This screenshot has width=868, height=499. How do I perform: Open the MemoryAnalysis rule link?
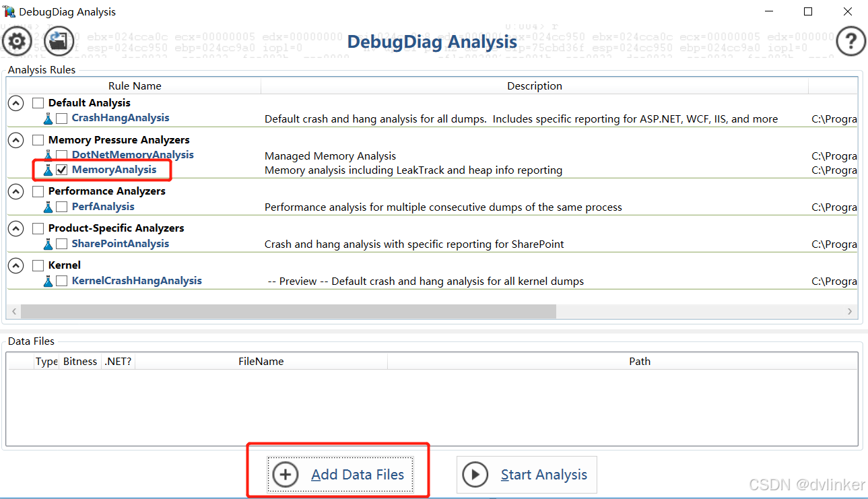click(114, 170)
